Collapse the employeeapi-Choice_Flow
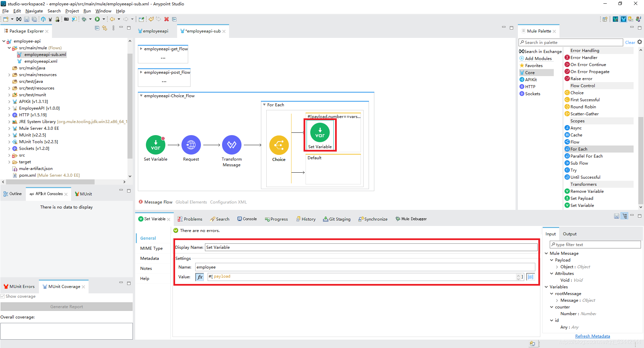 [x=141, y=96]
